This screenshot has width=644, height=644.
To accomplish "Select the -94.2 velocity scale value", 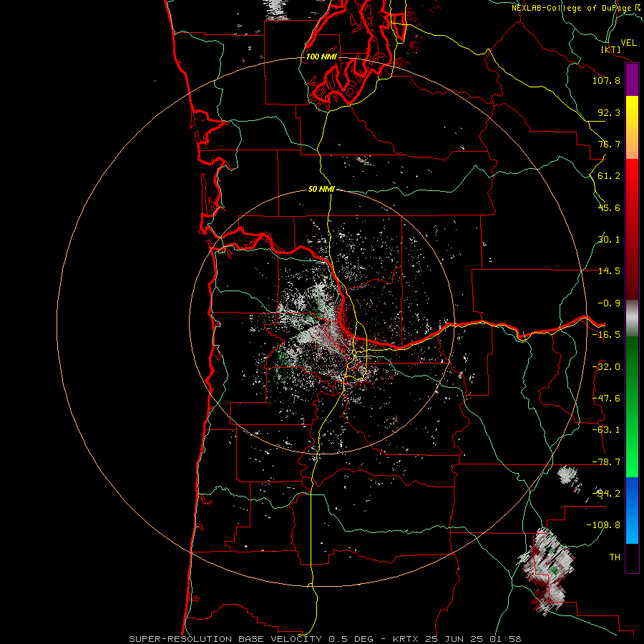I will point(606,494).
